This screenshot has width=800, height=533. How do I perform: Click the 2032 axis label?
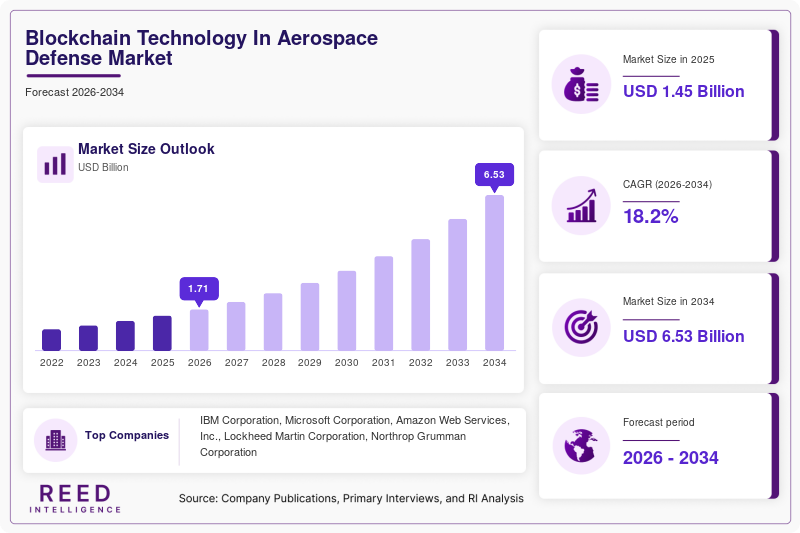[x=420, y=363]
